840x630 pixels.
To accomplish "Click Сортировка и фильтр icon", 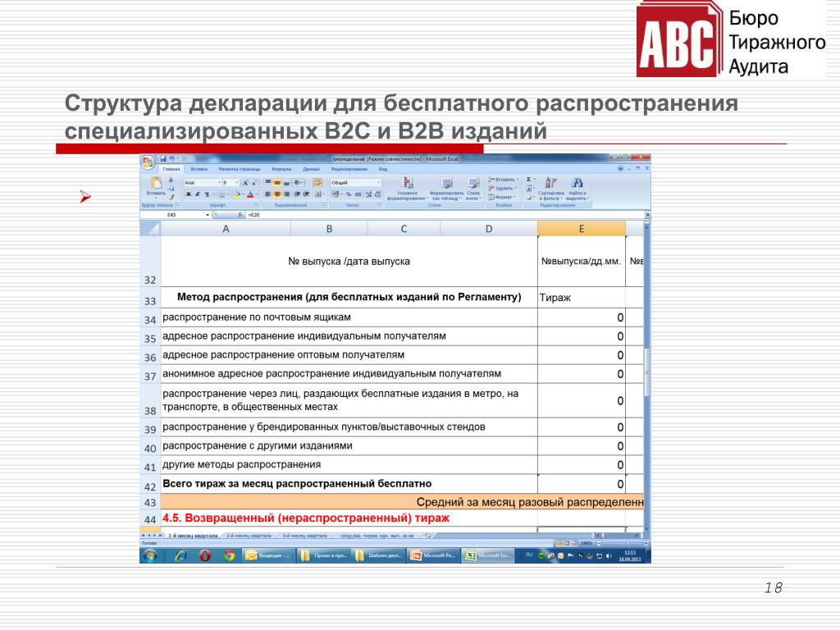I will click(x=550, y=183).
